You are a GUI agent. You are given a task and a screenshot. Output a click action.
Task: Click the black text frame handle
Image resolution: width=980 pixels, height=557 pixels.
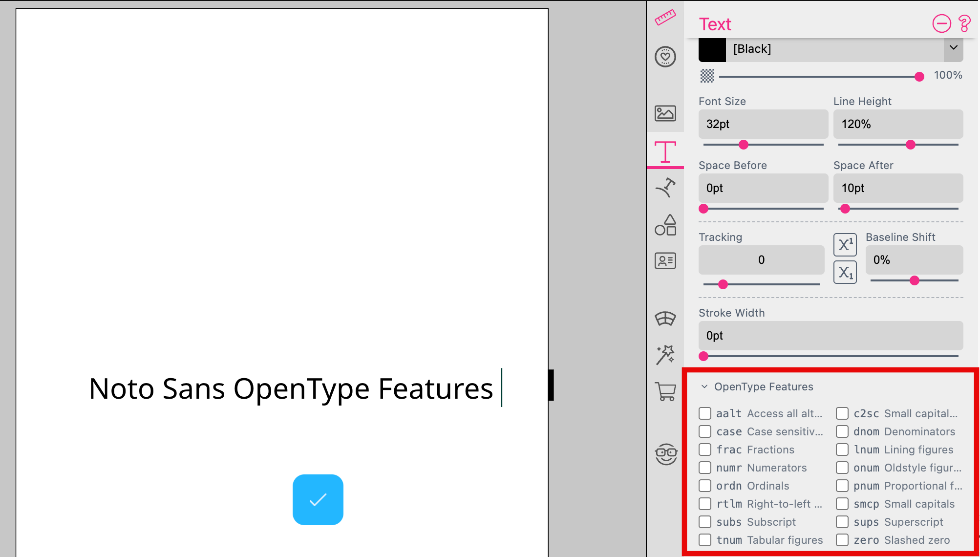pos(551,385)
